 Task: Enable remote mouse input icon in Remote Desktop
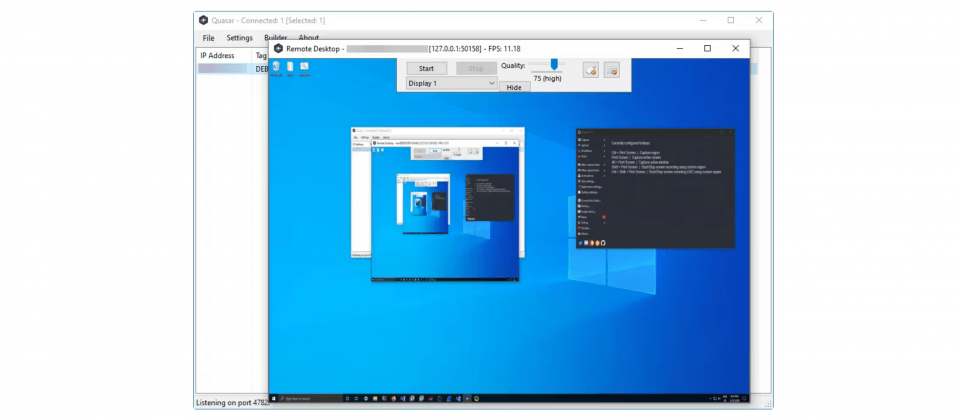590,70
